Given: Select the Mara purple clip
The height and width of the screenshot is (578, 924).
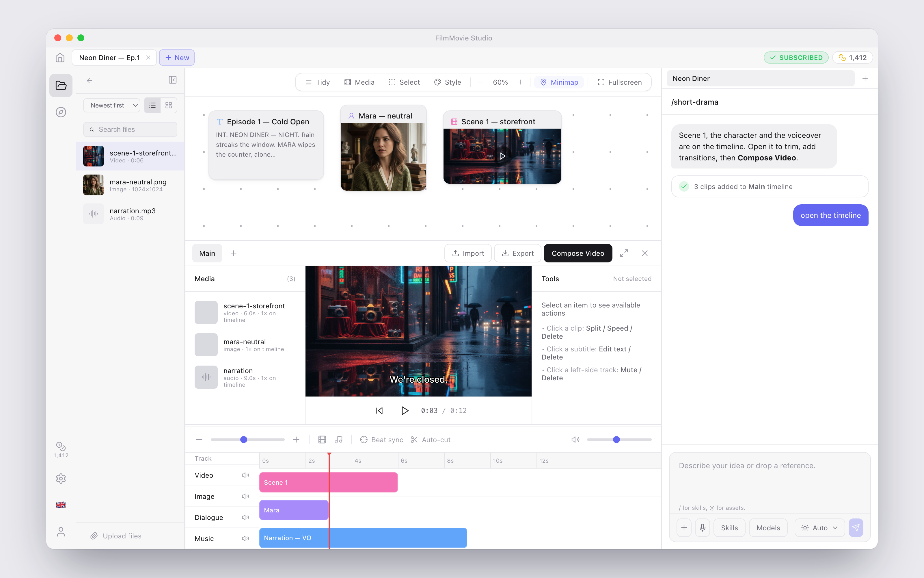Looking at the screenshot, I should click(x=294, y=510).
